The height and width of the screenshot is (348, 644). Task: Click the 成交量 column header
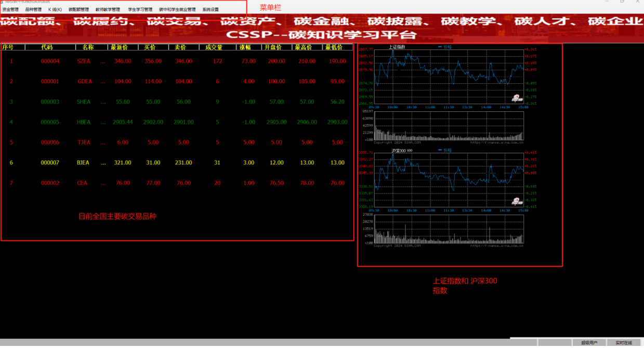click(x=214, y=47)
